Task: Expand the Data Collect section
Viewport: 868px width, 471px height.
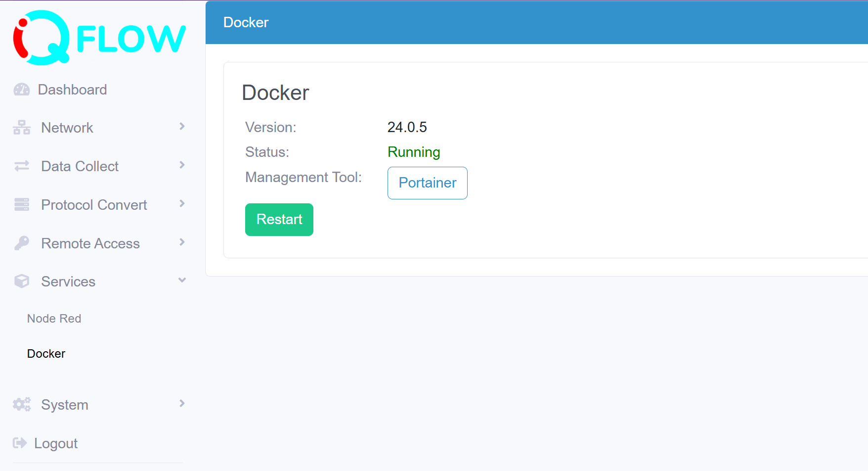Action: pyautogui.click(x=182, y=165)
